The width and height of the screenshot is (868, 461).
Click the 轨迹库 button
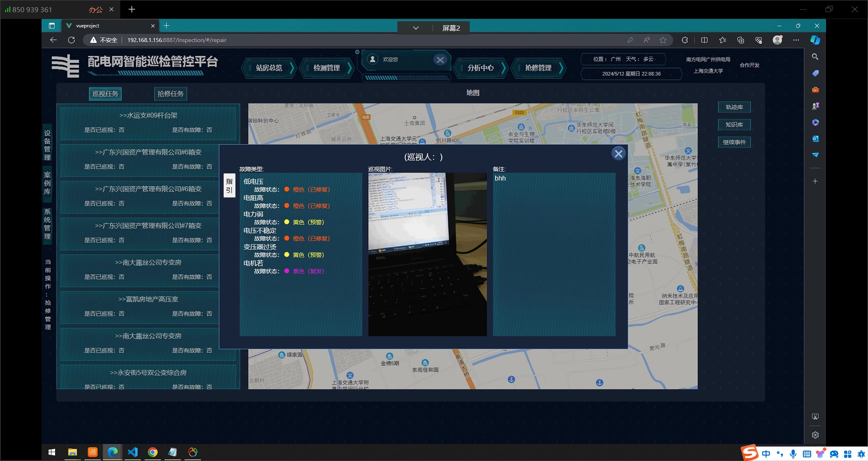point(734,107)
